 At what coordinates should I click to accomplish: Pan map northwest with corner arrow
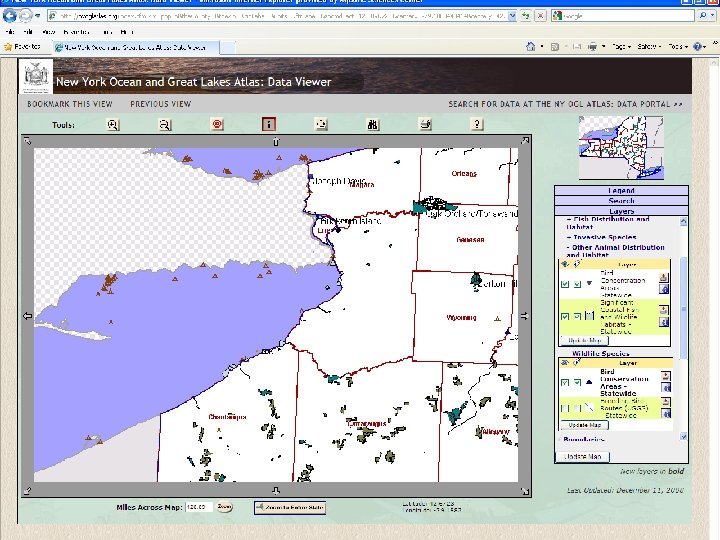pyautogui.click(x=27, y=141)
